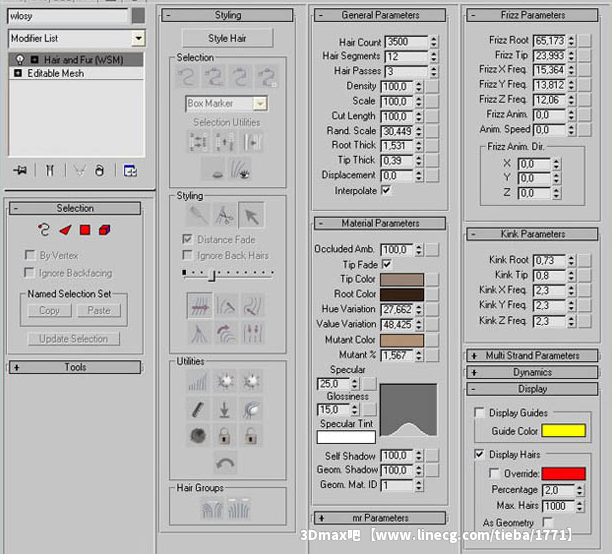Uncheck the Display Hairs checkbox
This screenshot has width=612, height=554.
tap(479, 454)
